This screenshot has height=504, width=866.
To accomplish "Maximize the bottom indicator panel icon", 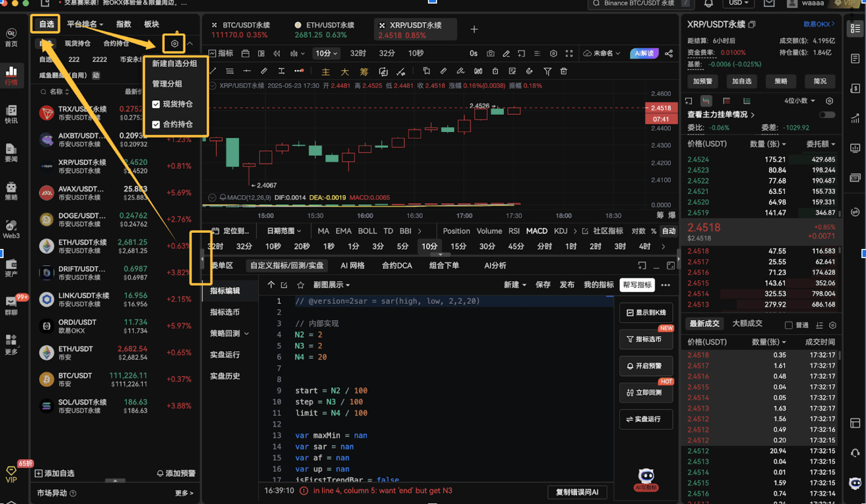I will point(670,266).
